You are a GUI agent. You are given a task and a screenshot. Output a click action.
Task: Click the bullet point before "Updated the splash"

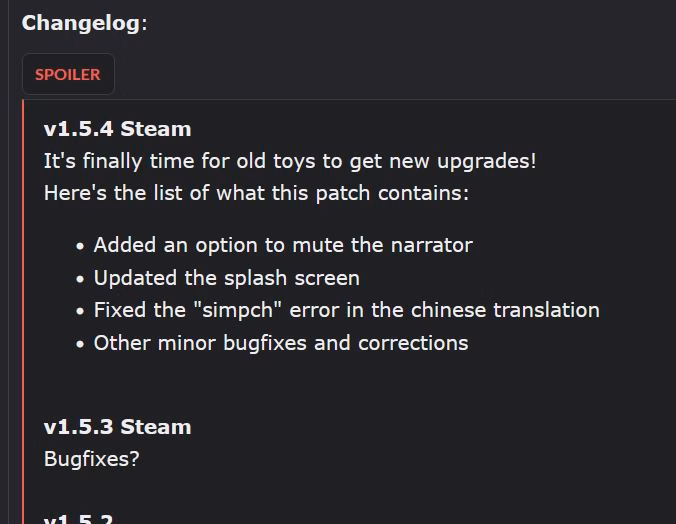(x=80, y=279)
